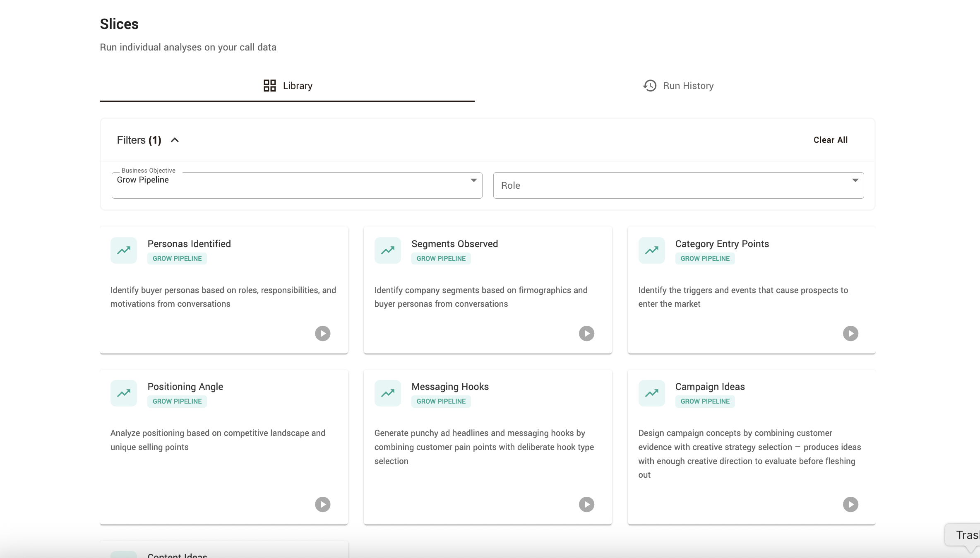Run the Segments Observed slice

(586, 333)
